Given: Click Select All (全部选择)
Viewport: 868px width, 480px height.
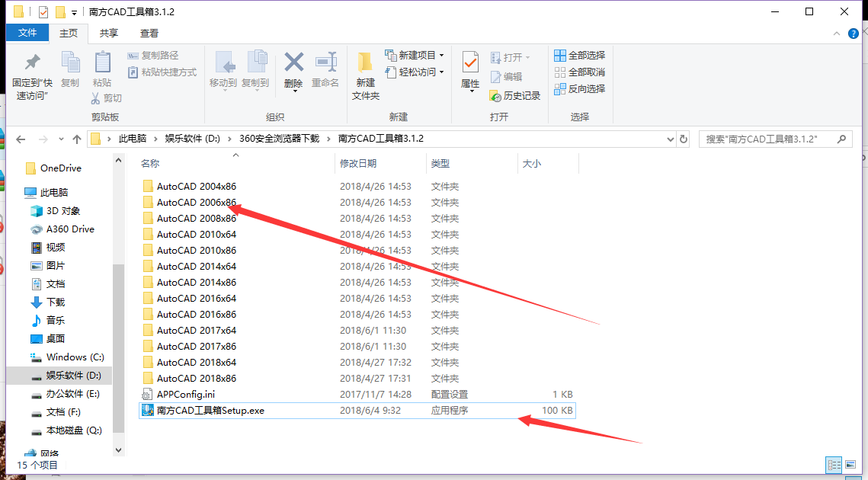Looking at the screenshot, I should pos(580,56).
